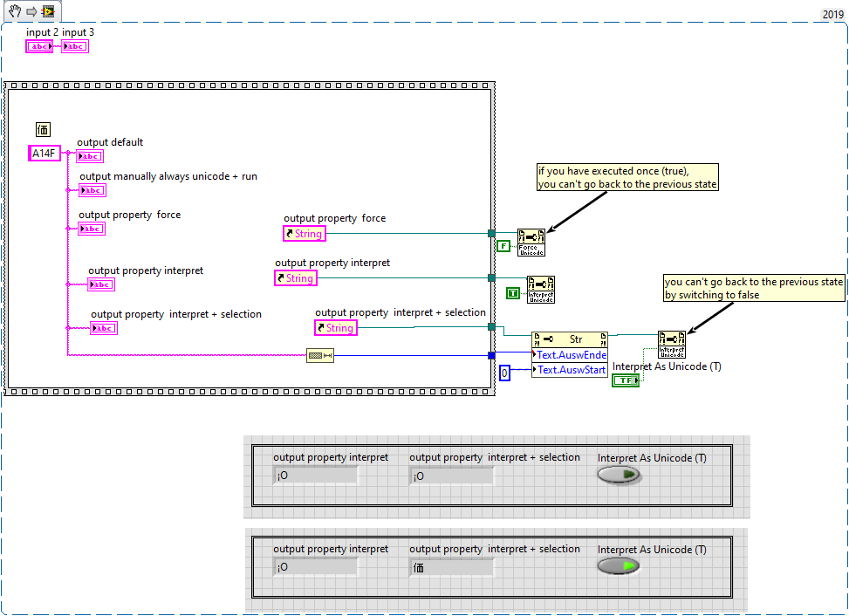This screenshot has width=849, height=616.
Task: Switch Interpret As Unicode button in the lower panel
Action: click(619, 566)
